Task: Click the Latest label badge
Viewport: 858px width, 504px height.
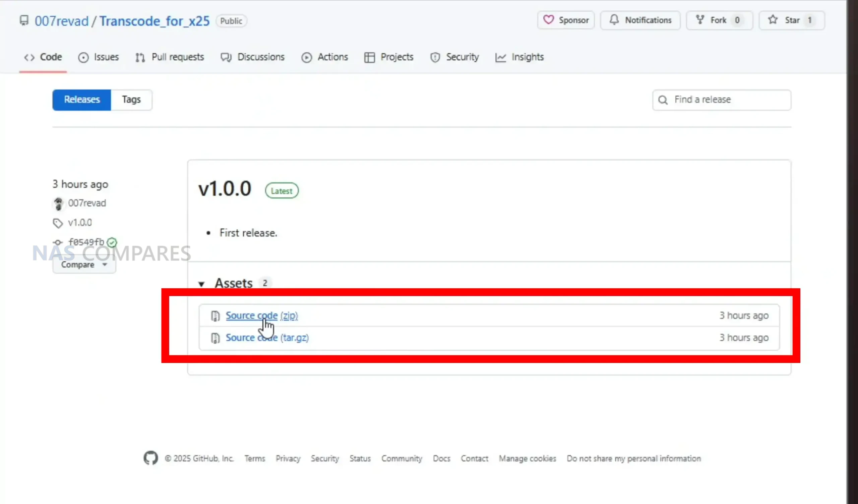Action: (x=282, y=191)
